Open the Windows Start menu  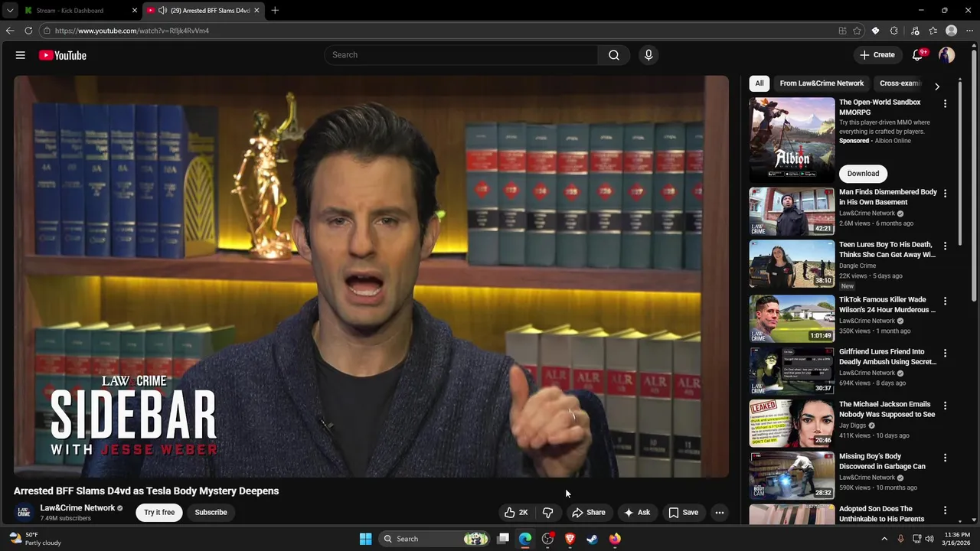366,539
